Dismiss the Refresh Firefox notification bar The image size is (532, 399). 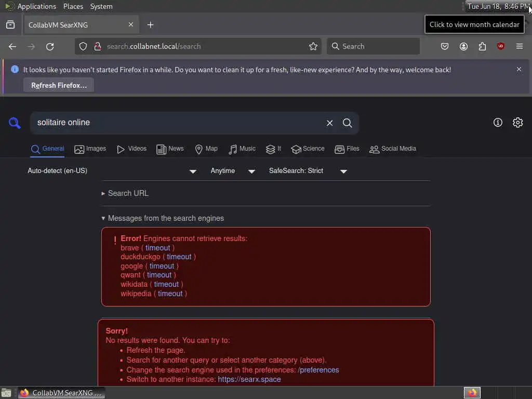(519, 69)
